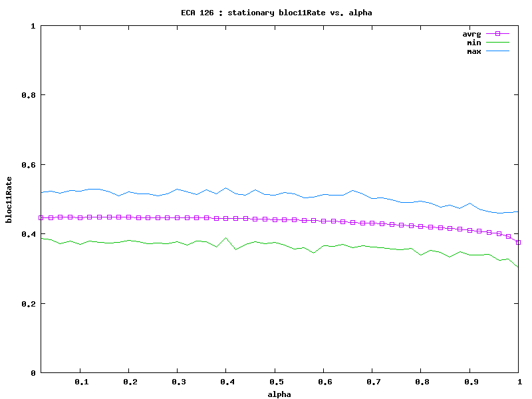Click the 0.2 tick label on the y-axis
The height and width of the screenshot is (399, 532).
pos(29,304)
